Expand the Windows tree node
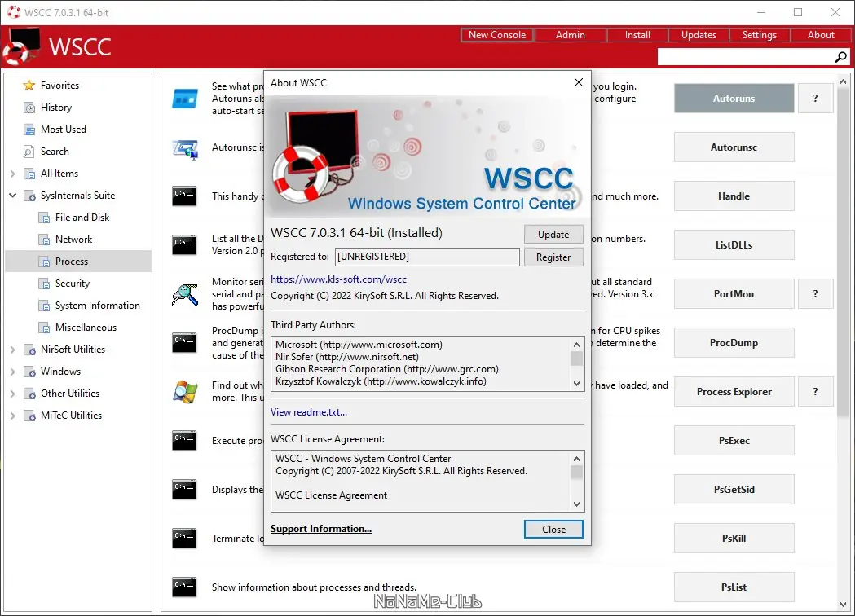Screen dimensions: 855x616 (x=12, y=372)
